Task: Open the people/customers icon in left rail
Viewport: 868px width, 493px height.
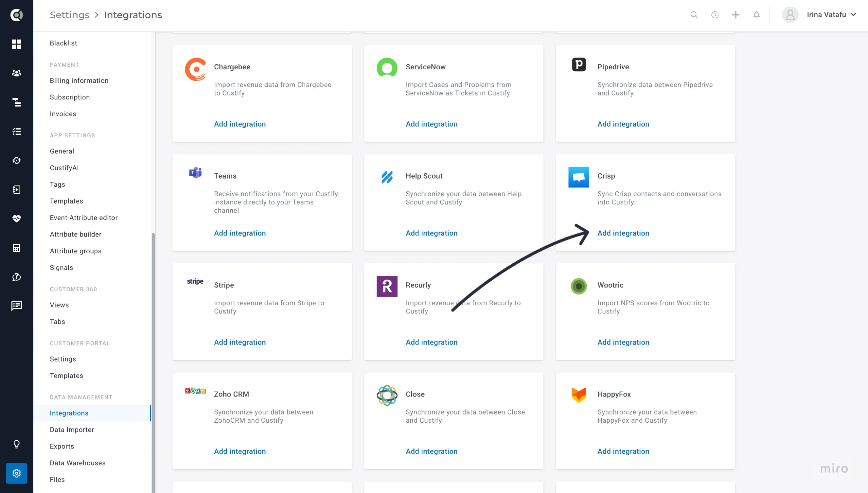Action: pos(16,73)
